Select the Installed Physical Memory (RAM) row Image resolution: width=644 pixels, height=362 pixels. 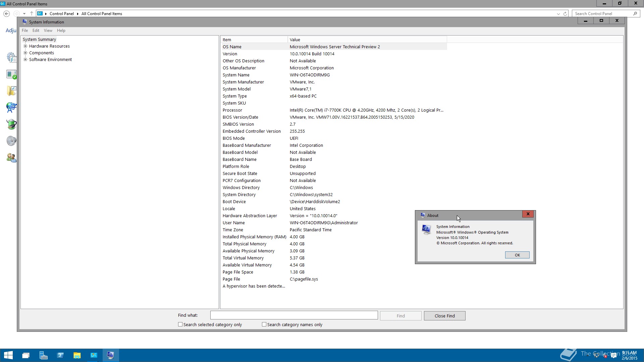click(x=334, y=237)
